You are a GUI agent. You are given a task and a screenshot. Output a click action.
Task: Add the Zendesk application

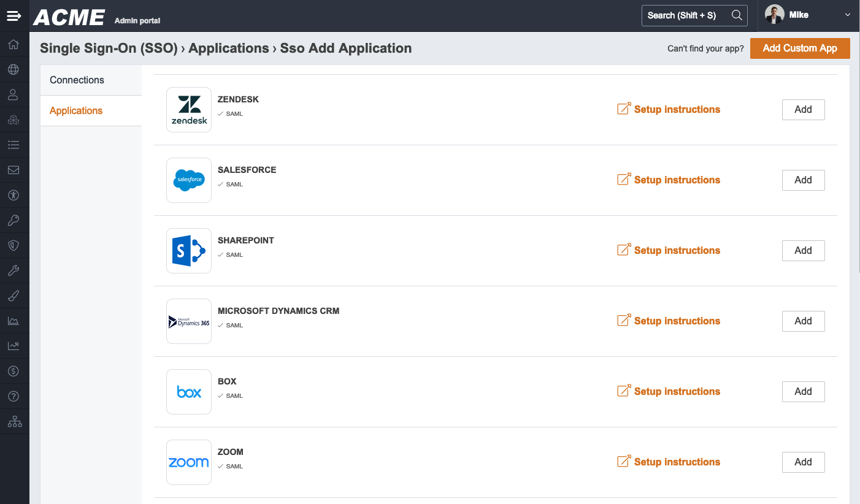[x=803, y=110]
